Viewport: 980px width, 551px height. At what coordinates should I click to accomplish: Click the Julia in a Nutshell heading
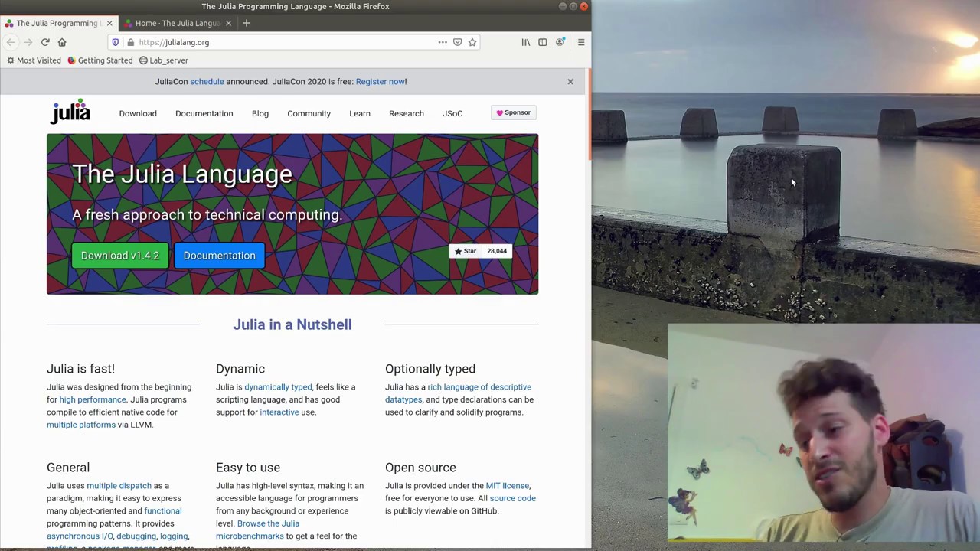(x=292, y=324)
